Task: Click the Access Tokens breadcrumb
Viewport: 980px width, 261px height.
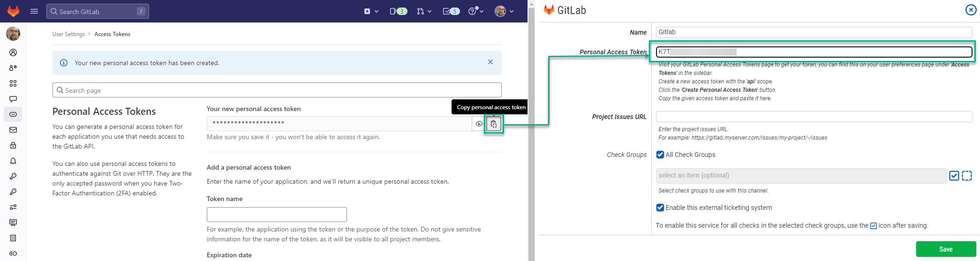Action: (113, 34)
